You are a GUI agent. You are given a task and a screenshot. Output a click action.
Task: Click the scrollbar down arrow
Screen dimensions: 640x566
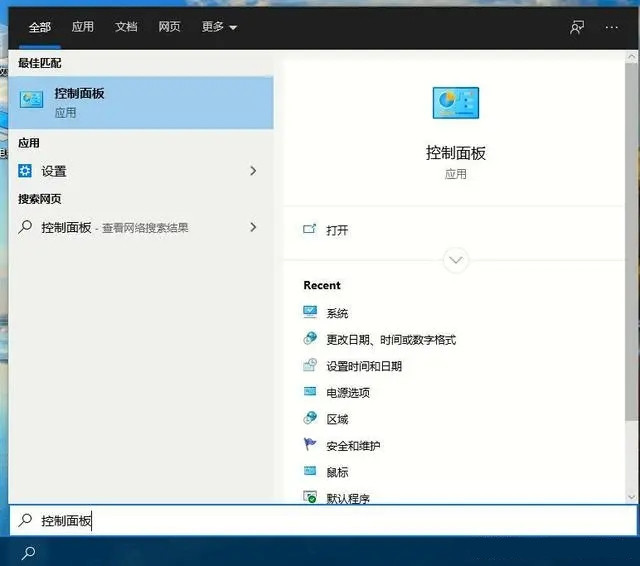click(x=631, y=497)
